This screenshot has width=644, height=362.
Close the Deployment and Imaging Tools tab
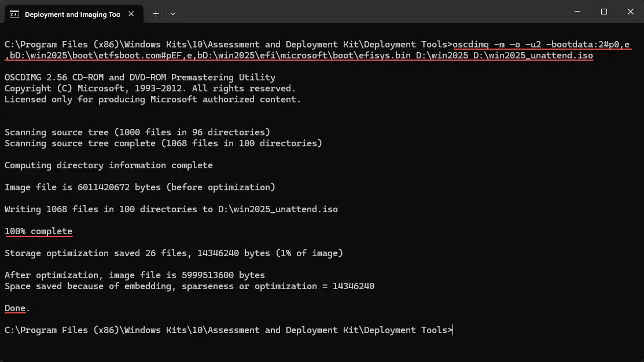(131, 14)
